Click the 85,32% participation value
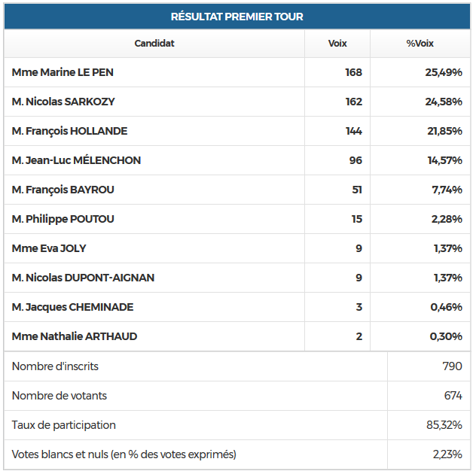Viewport: 476px width, 474px height. (444, 425)
